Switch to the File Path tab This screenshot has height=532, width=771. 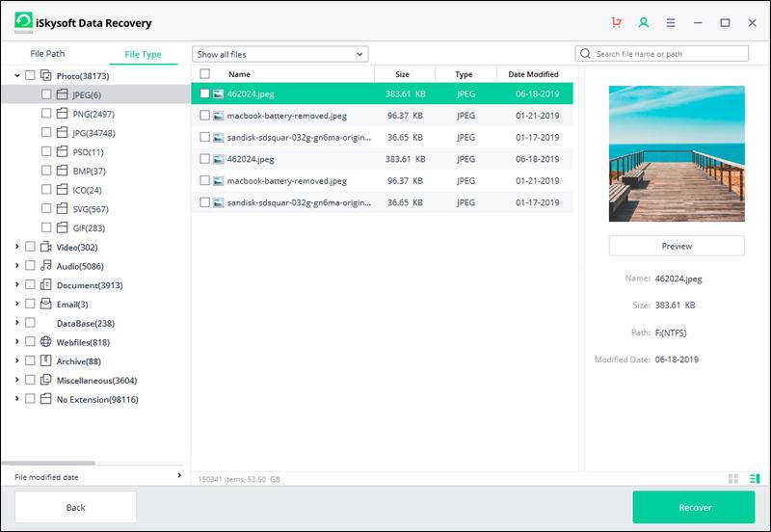47,54
